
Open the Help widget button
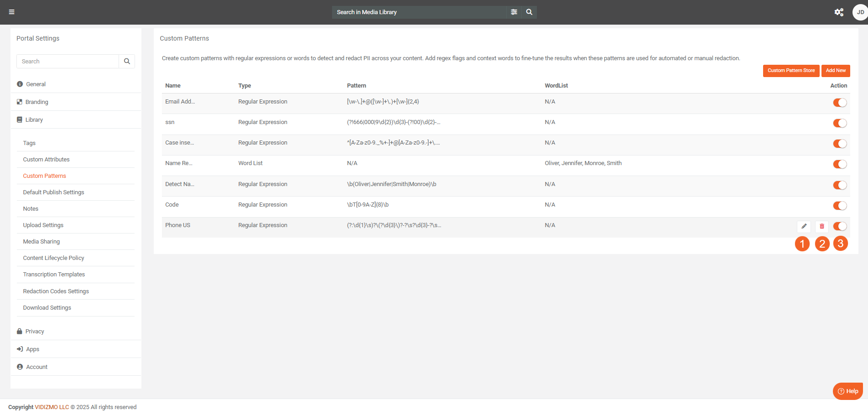(848, 391)
